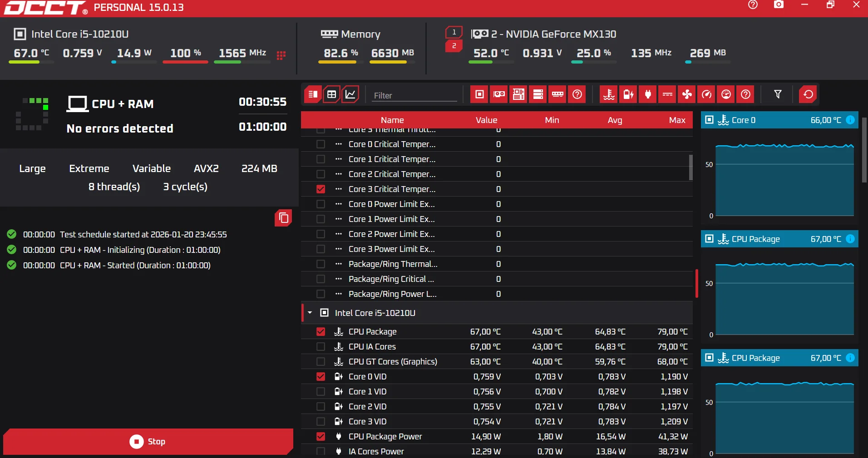Click the GPU temperature 52.0 °C readout
The width and height of the screenshot is (868, 458).
[x=491, y=53]
